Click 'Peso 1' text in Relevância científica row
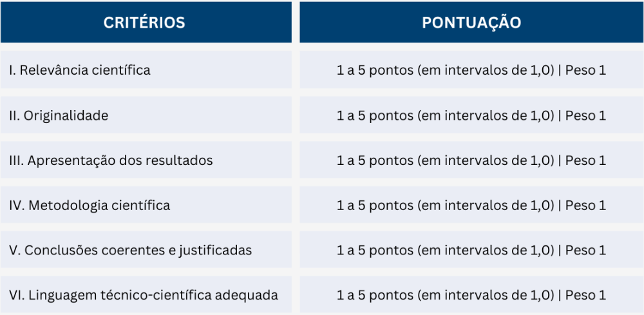This screenshot has height=315, width=644. [x=585, y=70]
